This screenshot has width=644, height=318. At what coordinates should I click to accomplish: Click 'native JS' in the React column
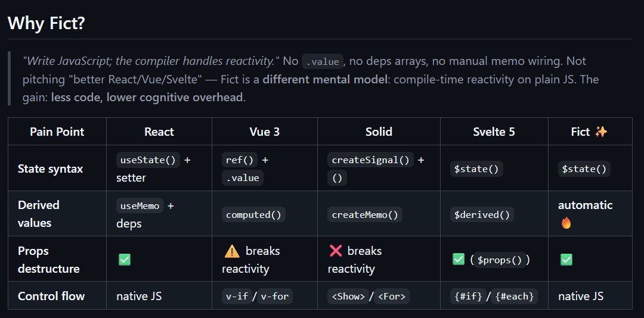(x=138, y=296)
